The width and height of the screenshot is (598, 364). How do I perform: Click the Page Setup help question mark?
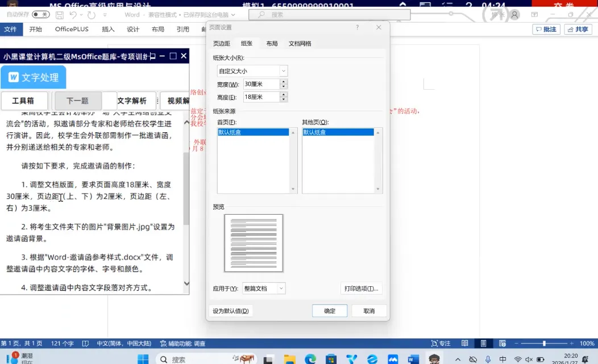[x=358, y=27]
